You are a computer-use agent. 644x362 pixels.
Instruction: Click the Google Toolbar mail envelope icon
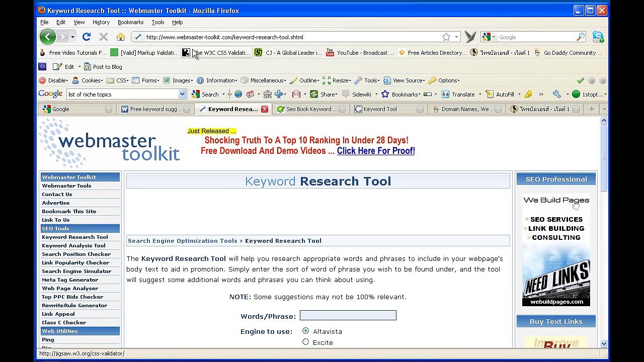(x=296, y=94)
